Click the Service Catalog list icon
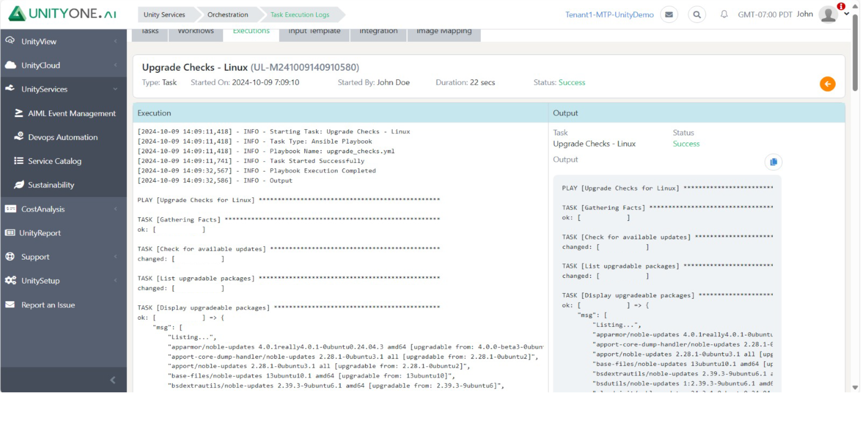The image size is (868, 426). pyautogui.click(x=19, y=161)
